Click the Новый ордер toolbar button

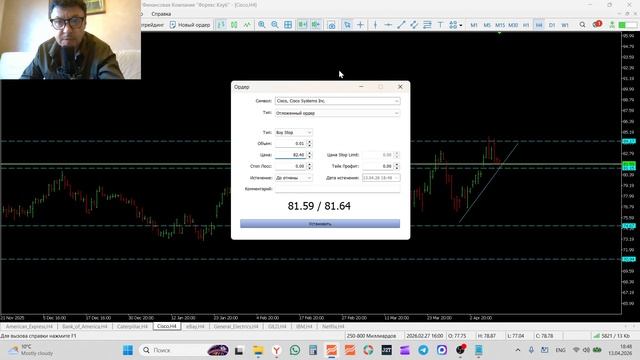tap(190, 25)
